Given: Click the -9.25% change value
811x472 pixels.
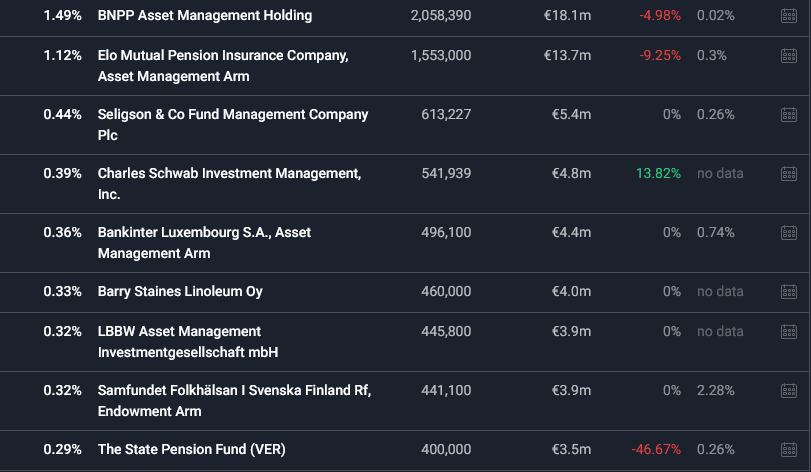Looking at the screenshot, I should tap(660, 55).
